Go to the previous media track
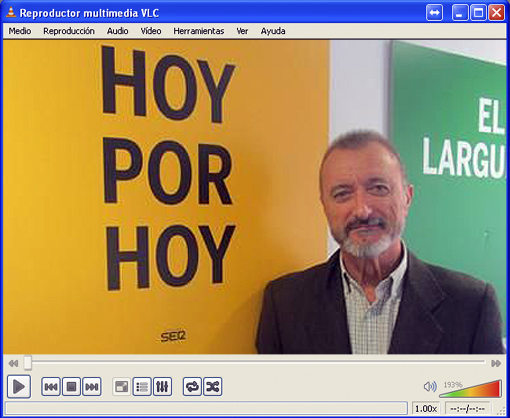Image resolution: width=510 pixels, height=418 pixels. (x=51, y=387)
